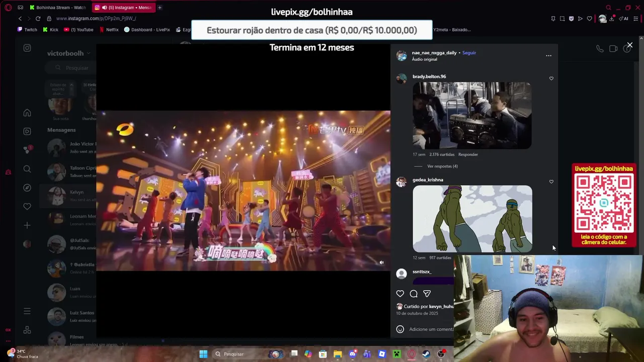Open the Explore compass icon
The image size is (644, 362).
[x=27, y=188]
